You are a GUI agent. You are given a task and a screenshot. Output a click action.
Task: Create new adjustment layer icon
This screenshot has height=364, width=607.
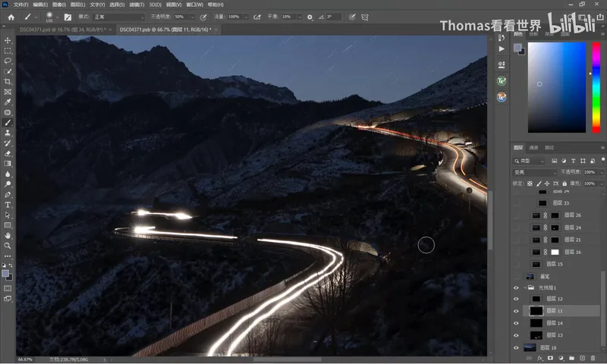[561, 358]
